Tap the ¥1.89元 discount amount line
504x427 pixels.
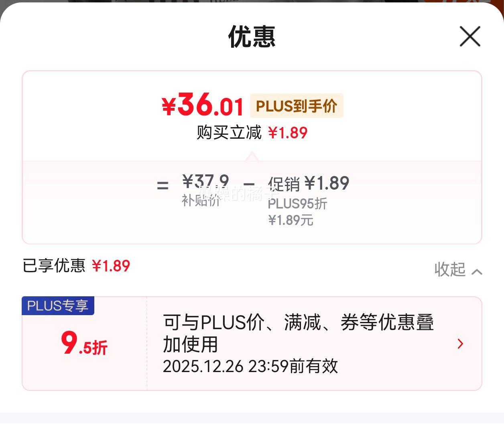click(x=291, y=220)
